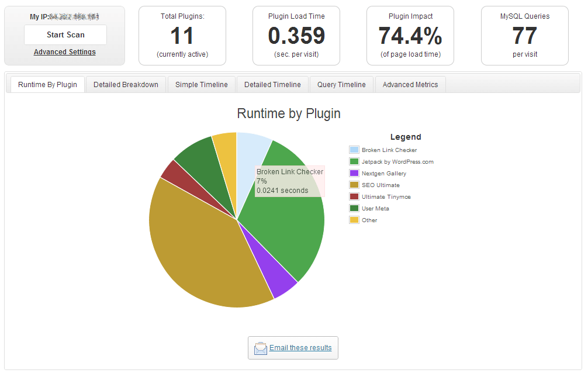Open the Simple Timeline tab
Screen dimensions: 588x373
tap(201, 84)
